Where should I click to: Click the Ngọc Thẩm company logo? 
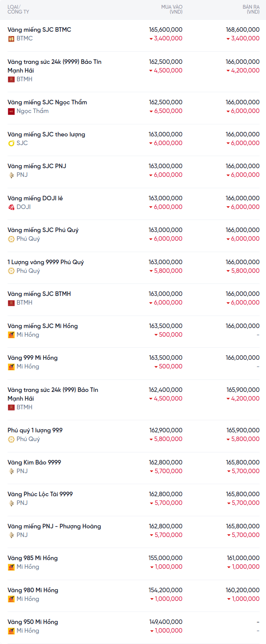pos(11,111)
